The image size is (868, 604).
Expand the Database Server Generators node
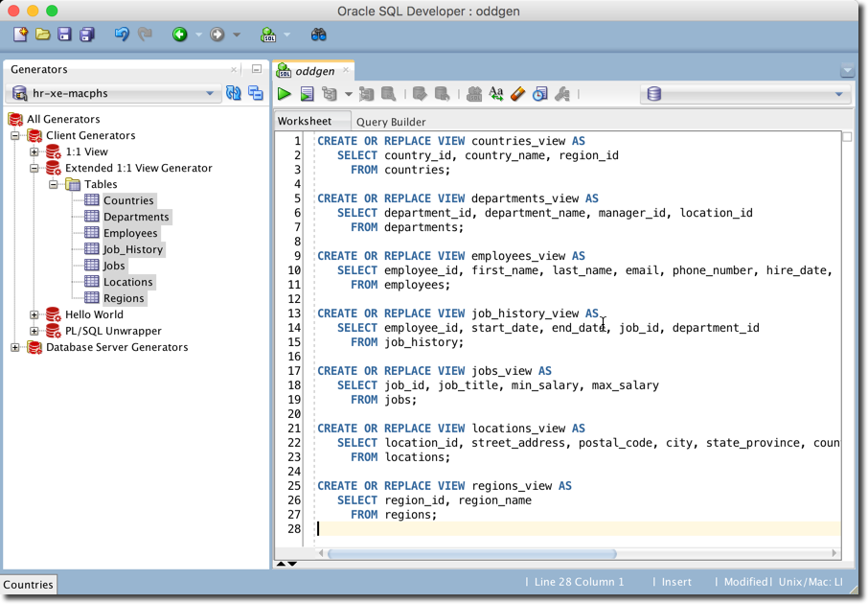(x=15, y=347)
